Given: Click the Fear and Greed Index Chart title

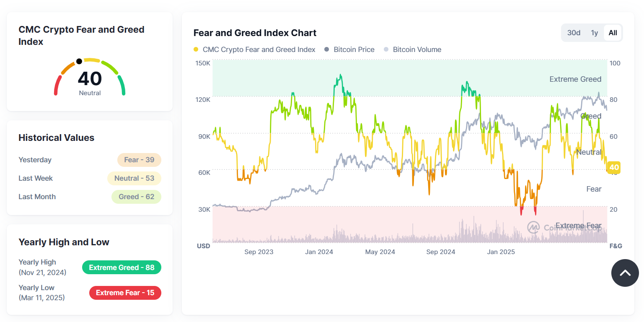Looking at the screenshot, I should point(255,33).
